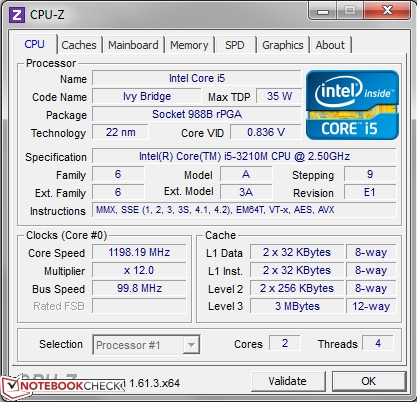This screenshot has width=417, height=402.
Task: Click the version text 1.61.3.x64
Action: [154, 383]
